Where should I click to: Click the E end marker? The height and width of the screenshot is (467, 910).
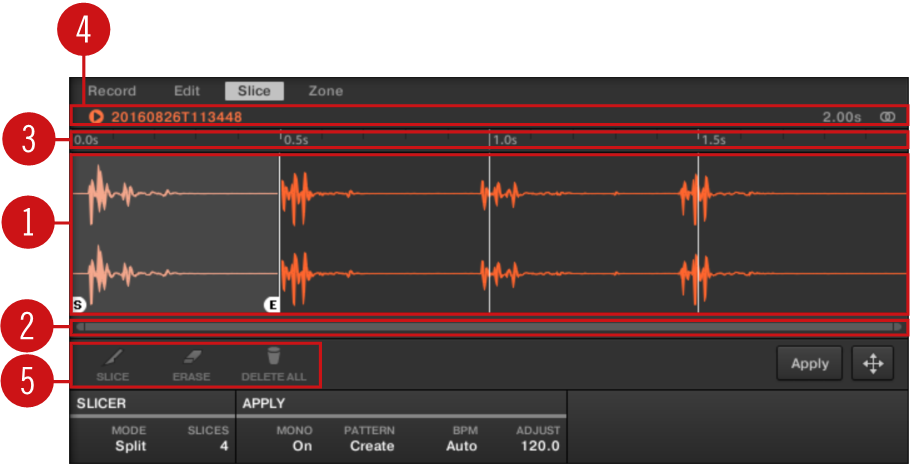pyautogui.click(x=271, y=305)
